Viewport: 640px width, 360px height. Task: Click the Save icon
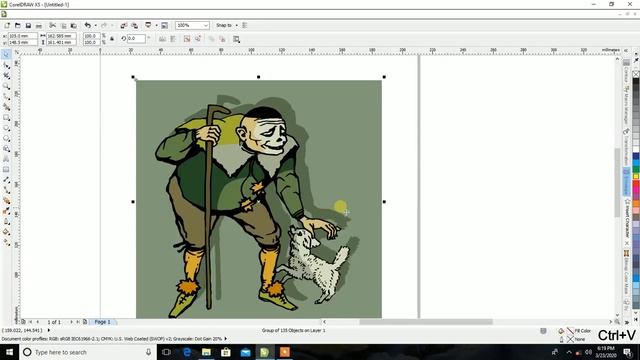point(28,25)
